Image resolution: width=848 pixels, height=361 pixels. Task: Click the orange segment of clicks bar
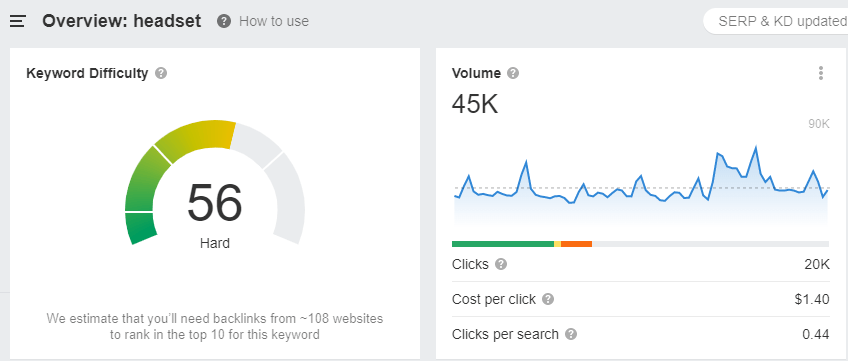[577, 244]
